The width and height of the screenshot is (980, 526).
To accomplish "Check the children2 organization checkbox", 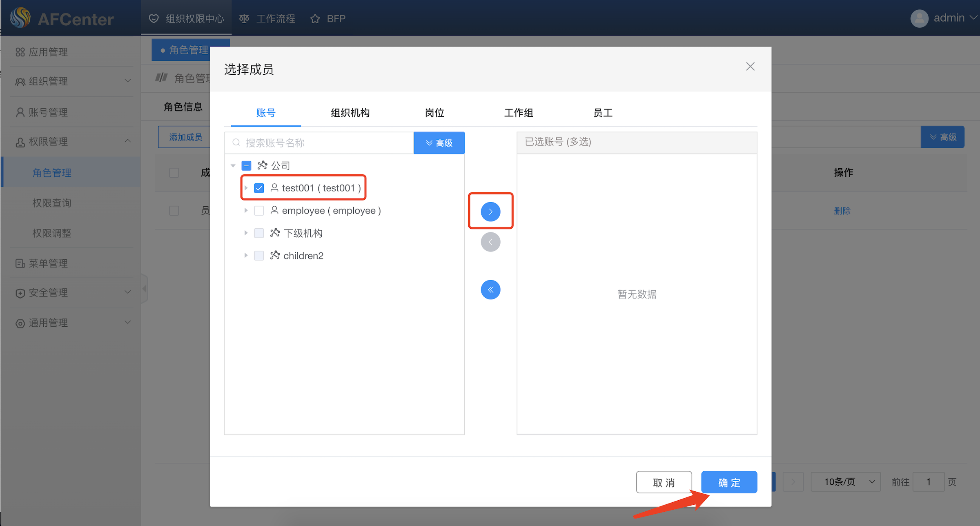I will coord(259,256).
